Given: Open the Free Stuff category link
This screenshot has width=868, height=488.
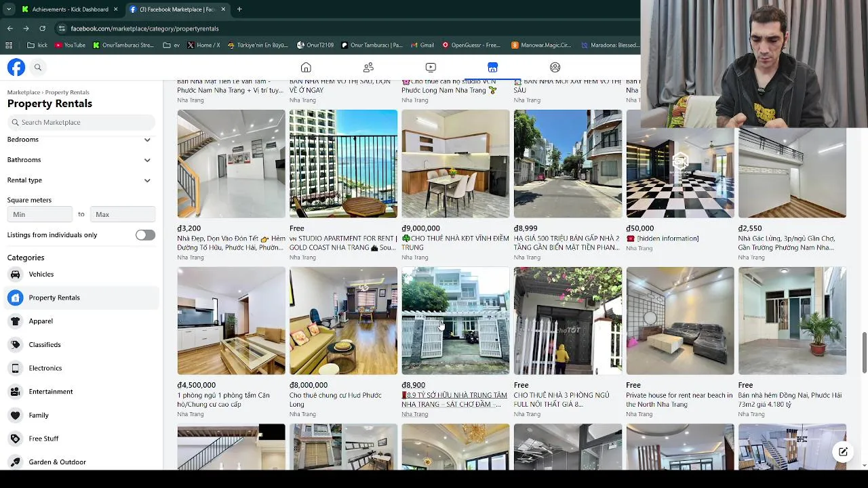Looking at the screenshot, I should pos(43,439).
